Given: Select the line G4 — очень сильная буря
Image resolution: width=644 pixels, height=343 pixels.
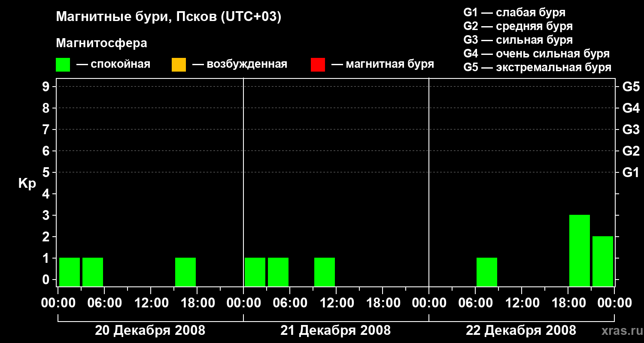Looking at the screenshot, I should click(x=537, y=54).
